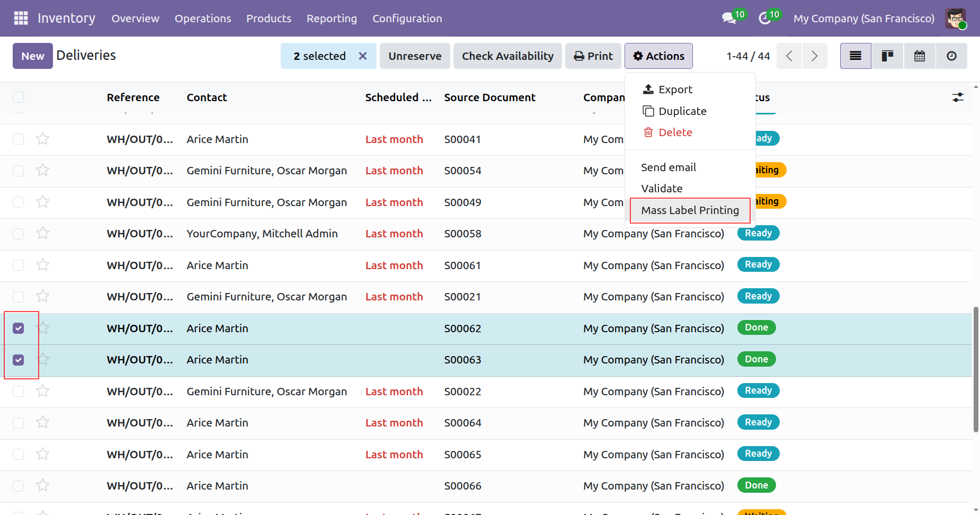Open optional columns adjuster

tap(958, 97)
